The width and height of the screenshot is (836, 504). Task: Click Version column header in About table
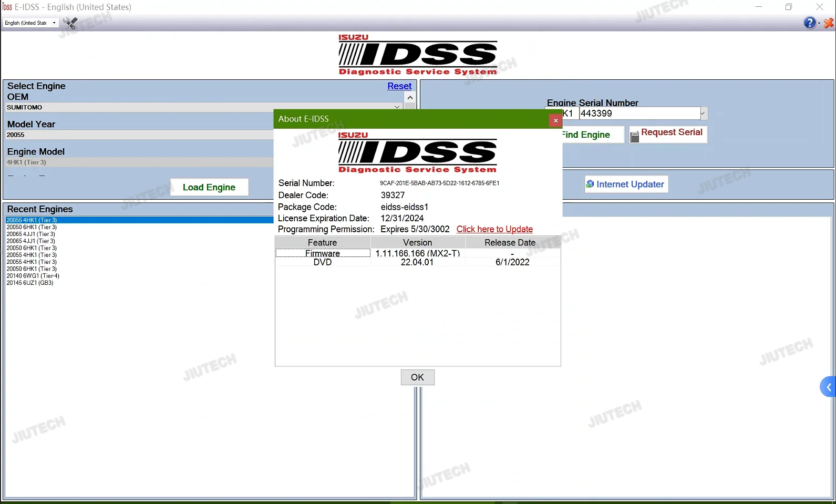(418, 243)
